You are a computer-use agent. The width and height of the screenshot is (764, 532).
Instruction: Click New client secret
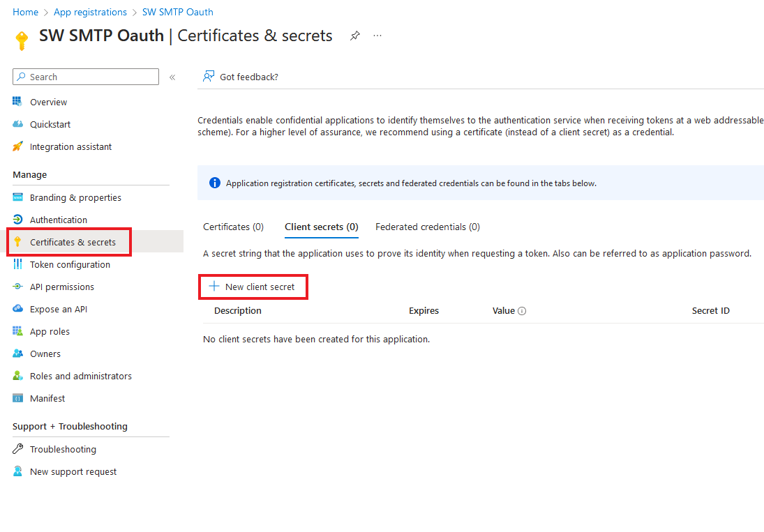point(253,287)
